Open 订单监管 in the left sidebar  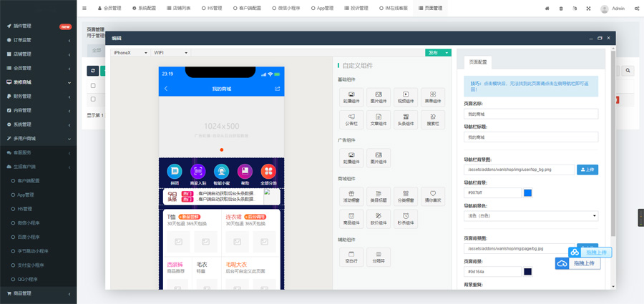click(38, 40)
